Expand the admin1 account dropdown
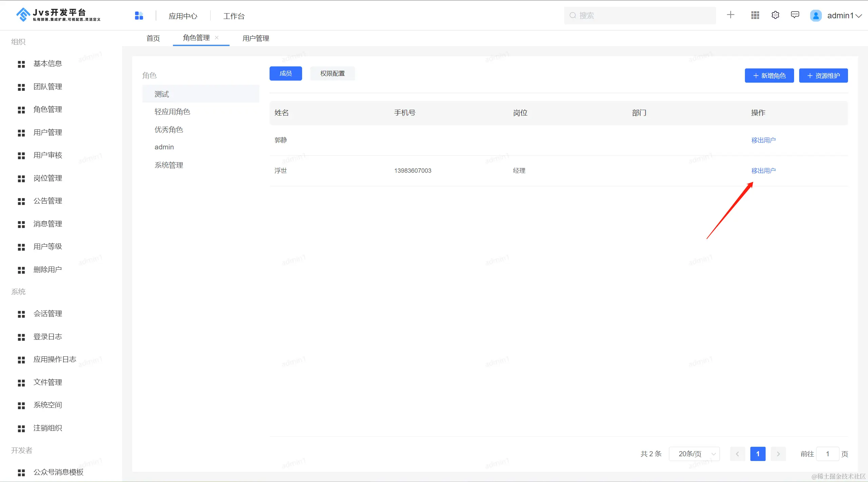Viewport: 868px width, 482px height. pos(858,16)
